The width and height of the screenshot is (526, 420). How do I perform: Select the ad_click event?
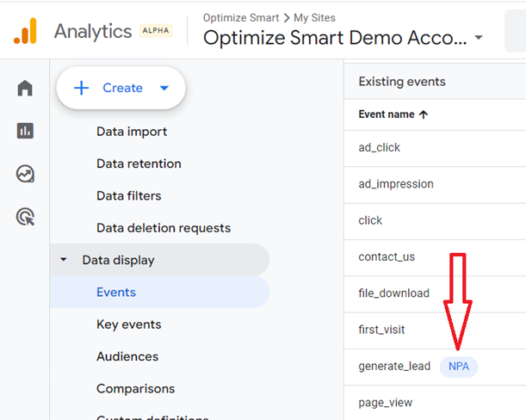[x=379, y=148]
